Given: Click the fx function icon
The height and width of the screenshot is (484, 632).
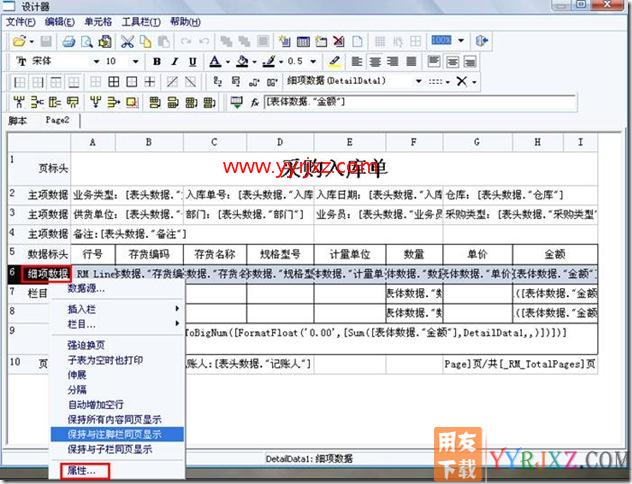Looking at the screenshot, I should point(254,103).
